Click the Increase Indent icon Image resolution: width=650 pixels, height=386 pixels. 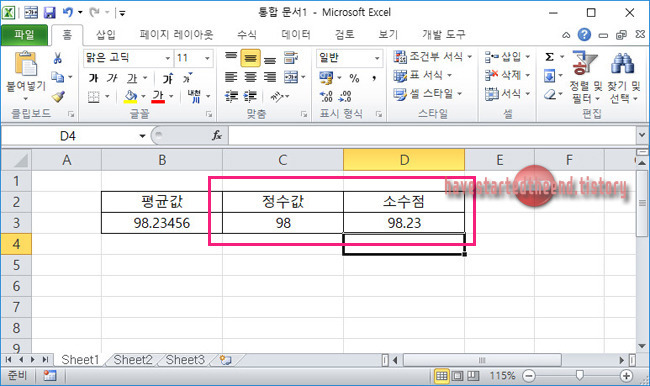coord(250,96)
